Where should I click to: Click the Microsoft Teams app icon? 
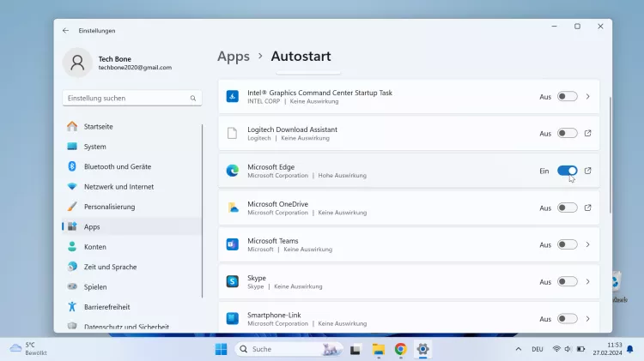coord(233,244)
